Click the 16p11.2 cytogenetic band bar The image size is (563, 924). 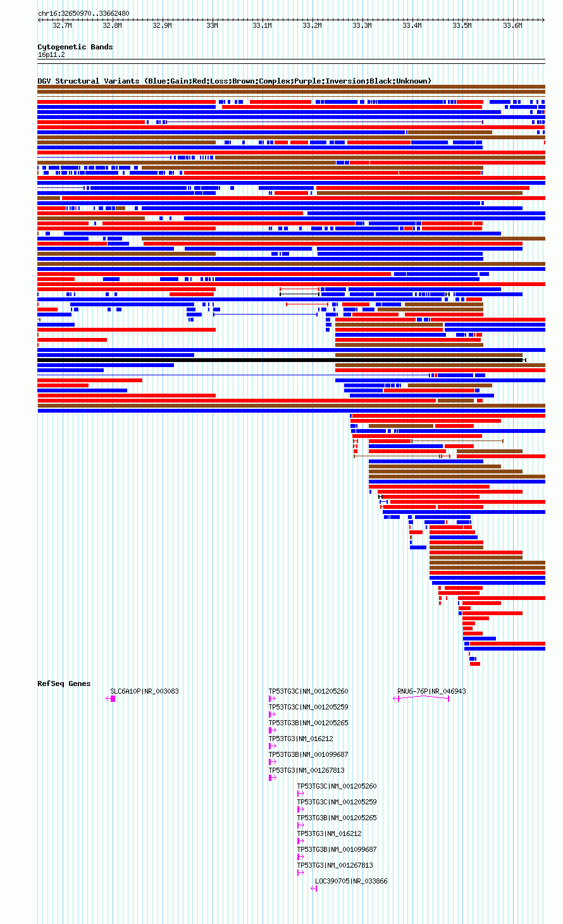coord(291,61)
